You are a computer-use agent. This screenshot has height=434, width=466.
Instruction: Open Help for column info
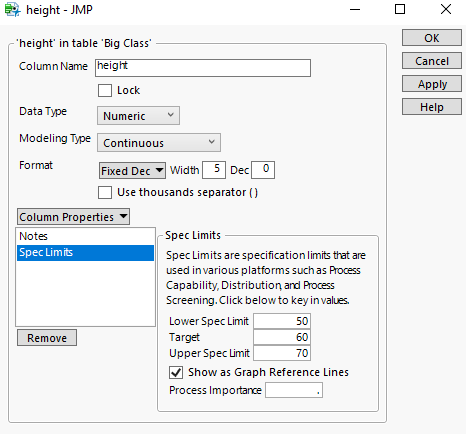[x=432, y=107]
